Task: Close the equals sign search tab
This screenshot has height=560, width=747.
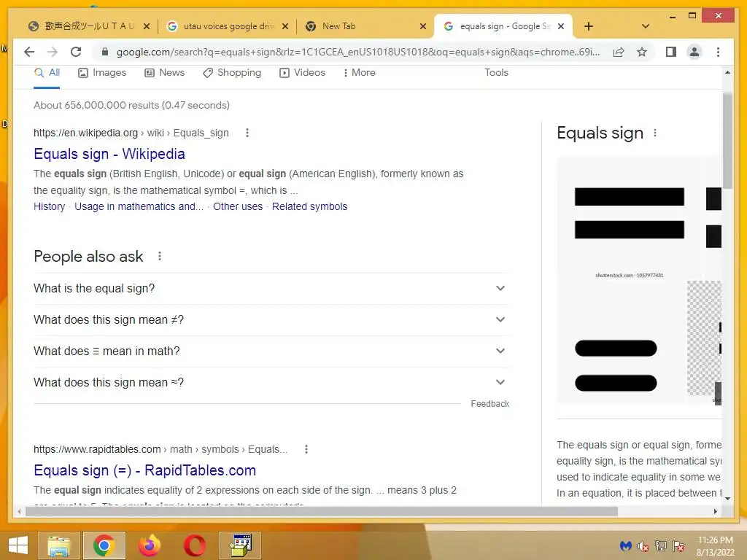Action: (x=561, y=26)
